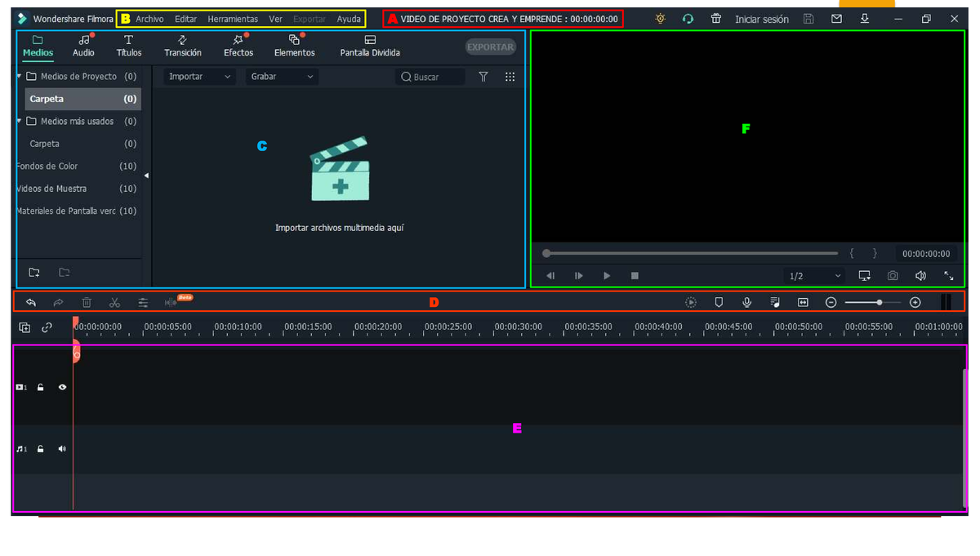
Task: Click the trash delete icon in timeline toolbar
Action: pyautogui.click(x=87, y=303)
